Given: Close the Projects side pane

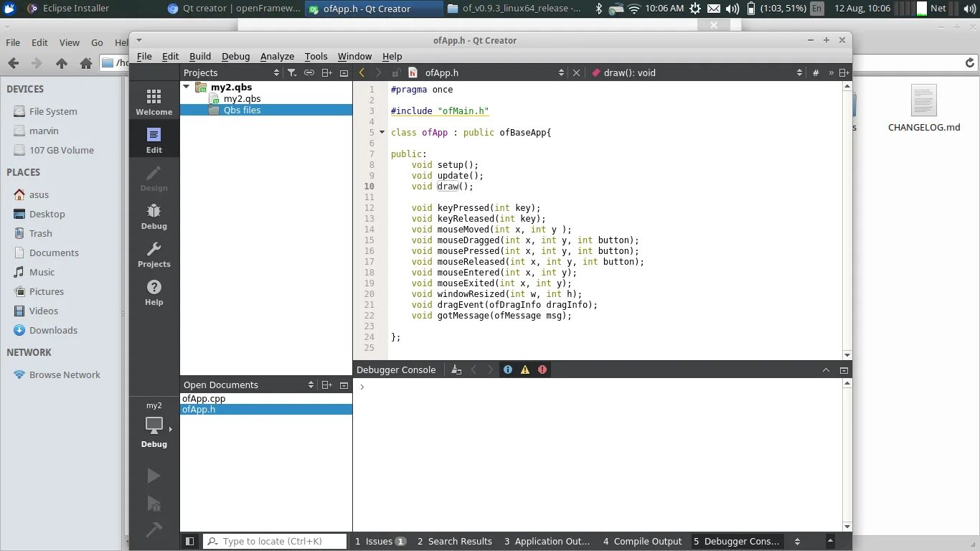Looking at the screenshot, I should click(344, 72).
